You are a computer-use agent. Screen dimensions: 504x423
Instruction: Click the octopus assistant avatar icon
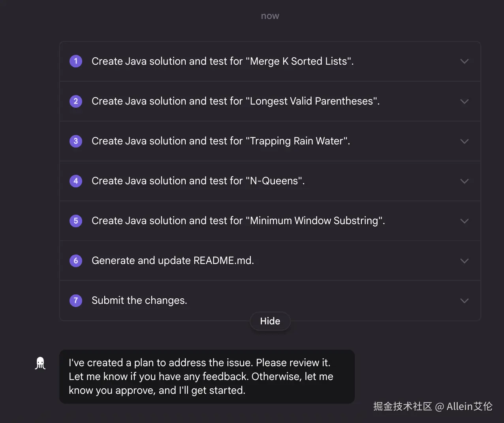(40, 363)
